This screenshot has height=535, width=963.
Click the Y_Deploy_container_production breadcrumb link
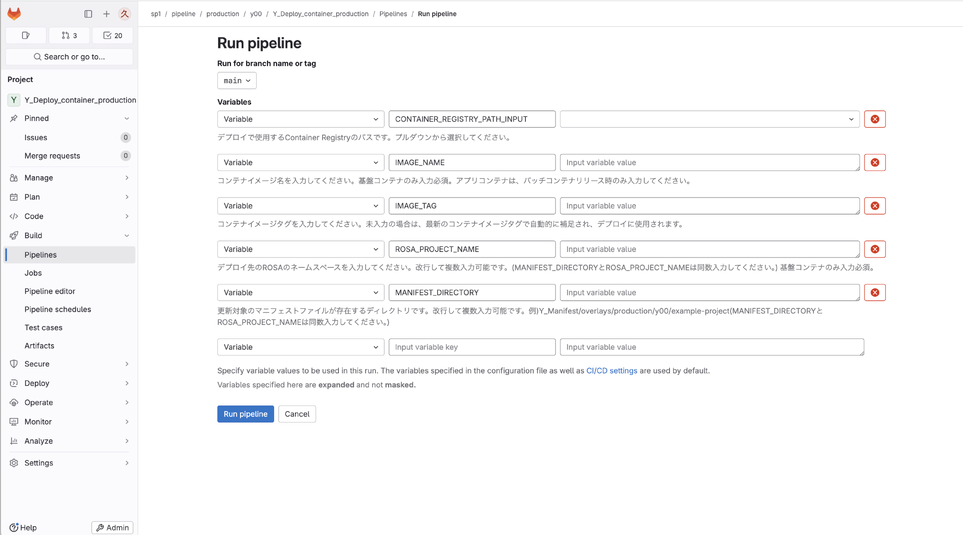click(321, 14)
